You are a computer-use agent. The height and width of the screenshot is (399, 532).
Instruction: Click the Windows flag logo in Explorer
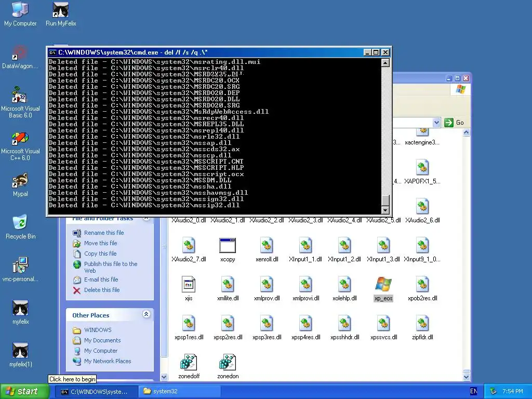(x=460, y=89)
